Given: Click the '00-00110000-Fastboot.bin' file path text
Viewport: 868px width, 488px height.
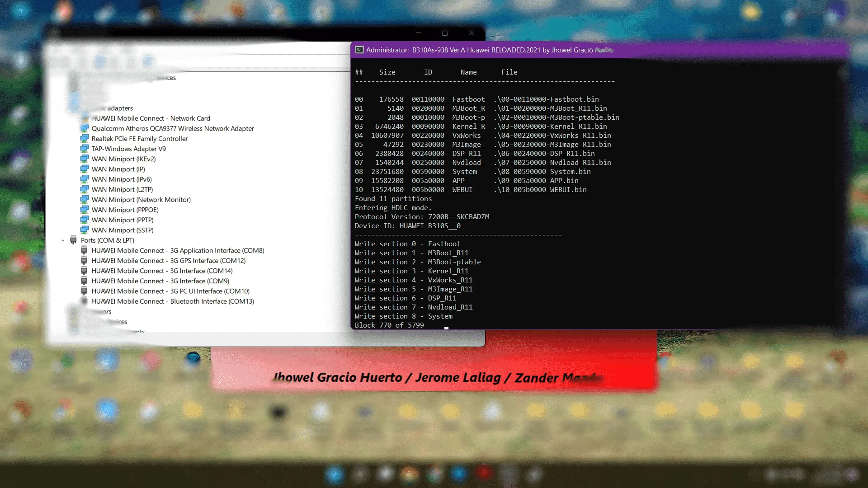Looking at the screenshot, I should point(546,99).
